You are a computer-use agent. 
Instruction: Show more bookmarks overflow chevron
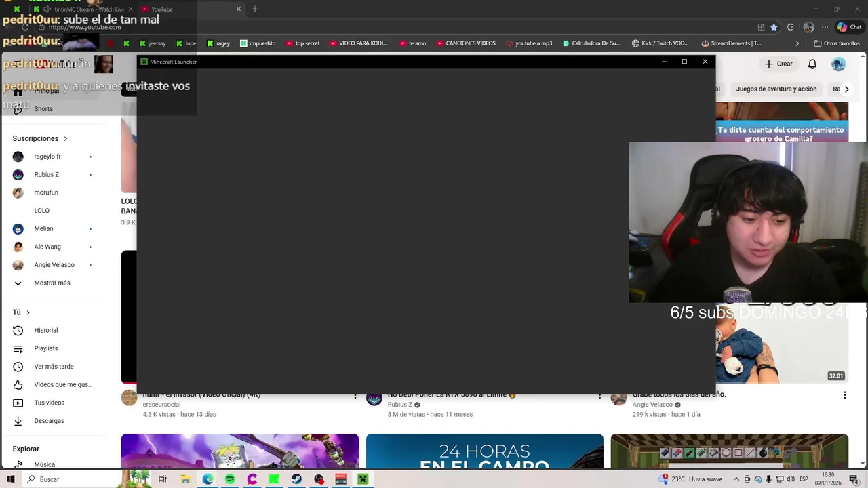tap(797, 43)
